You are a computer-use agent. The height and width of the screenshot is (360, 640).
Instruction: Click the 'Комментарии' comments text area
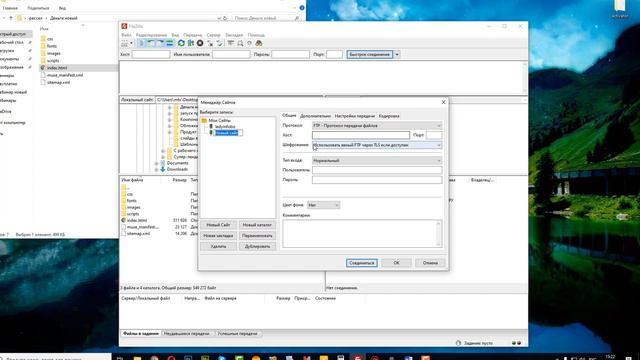point(362,233)
